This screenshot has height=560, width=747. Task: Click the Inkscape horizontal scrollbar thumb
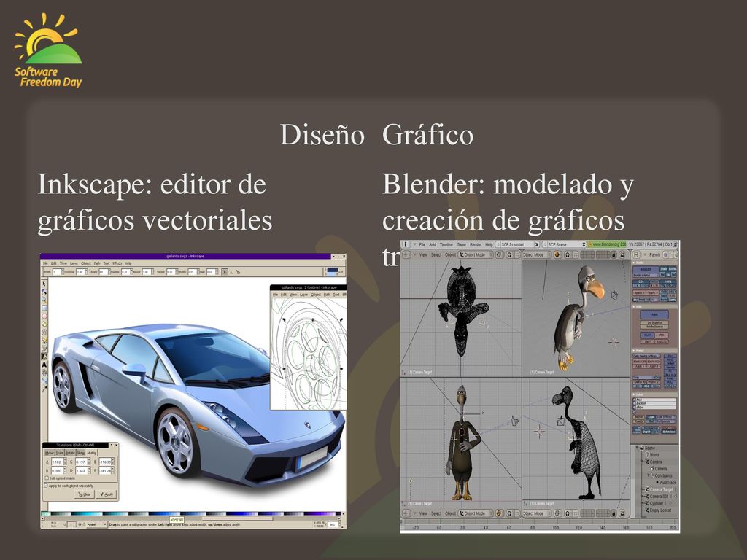(237, 518)
